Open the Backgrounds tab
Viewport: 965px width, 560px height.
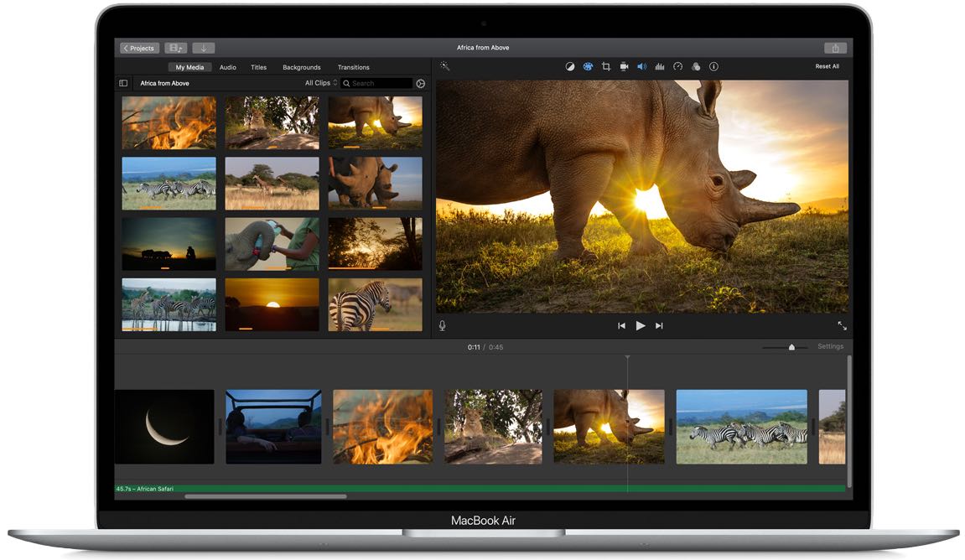[302, 67]
